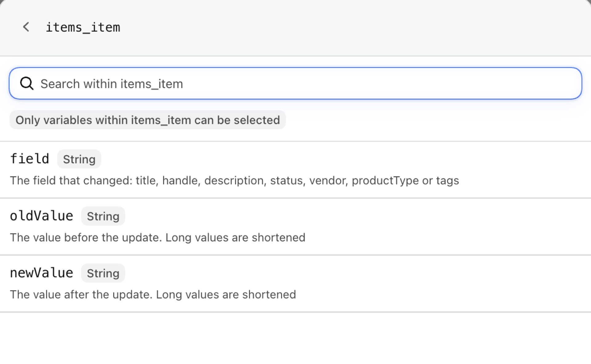Select the 'oldValue' variable

click(295, 227)
